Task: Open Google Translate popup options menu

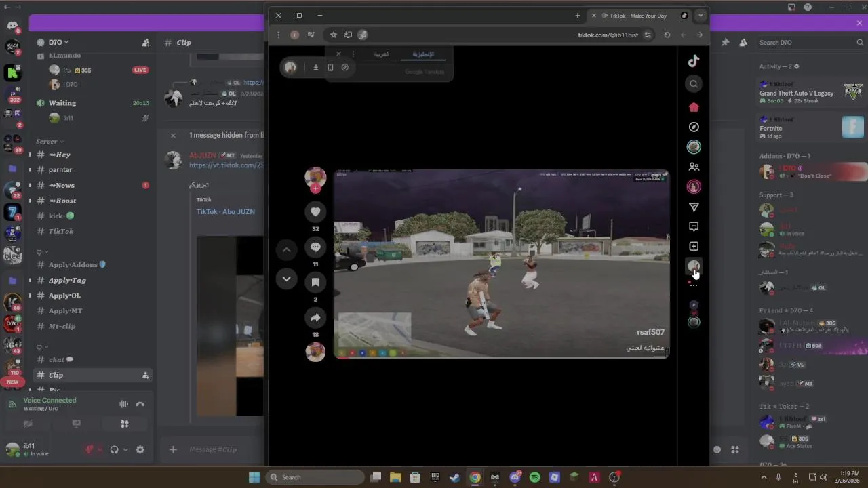Action: (x=353, y=54)
